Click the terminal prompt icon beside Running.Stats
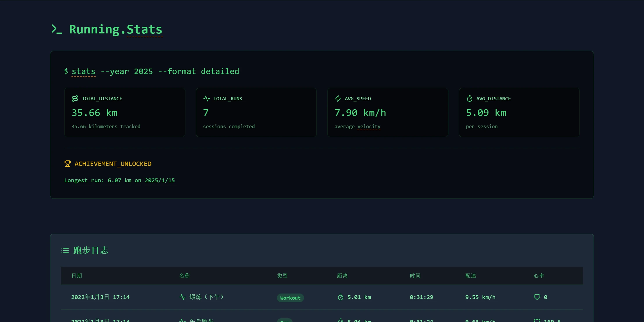This screenshot has width=644, height=322. click(57, 29)
